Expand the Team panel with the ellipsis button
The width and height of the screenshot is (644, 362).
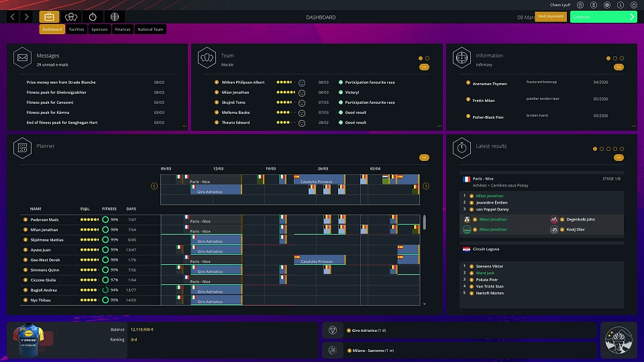pyautogui.click(x=424, y=67)
